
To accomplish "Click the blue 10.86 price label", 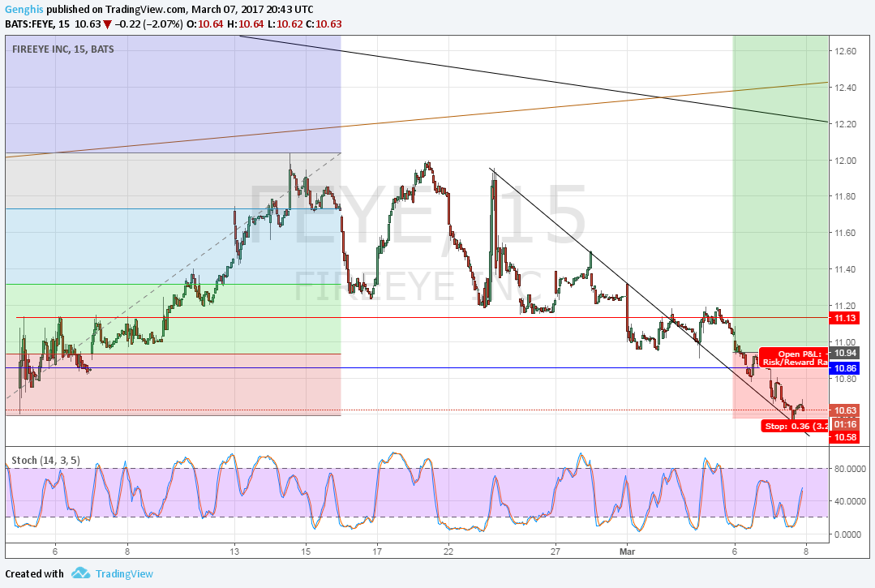I will (845, 368).
